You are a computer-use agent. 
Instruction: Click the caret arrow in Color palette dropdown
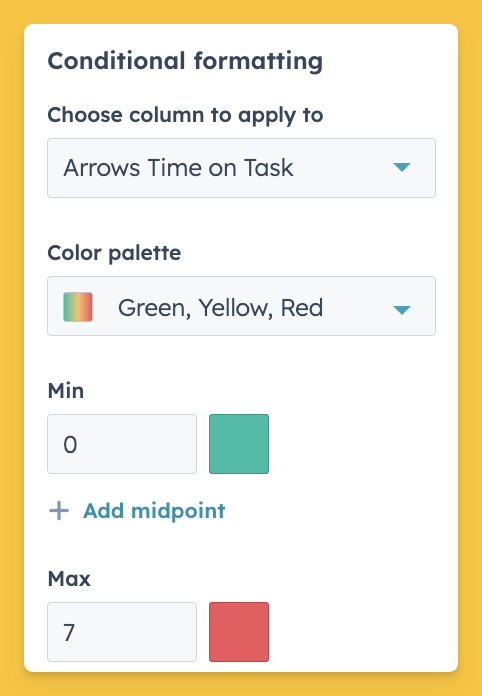point(402,310)
